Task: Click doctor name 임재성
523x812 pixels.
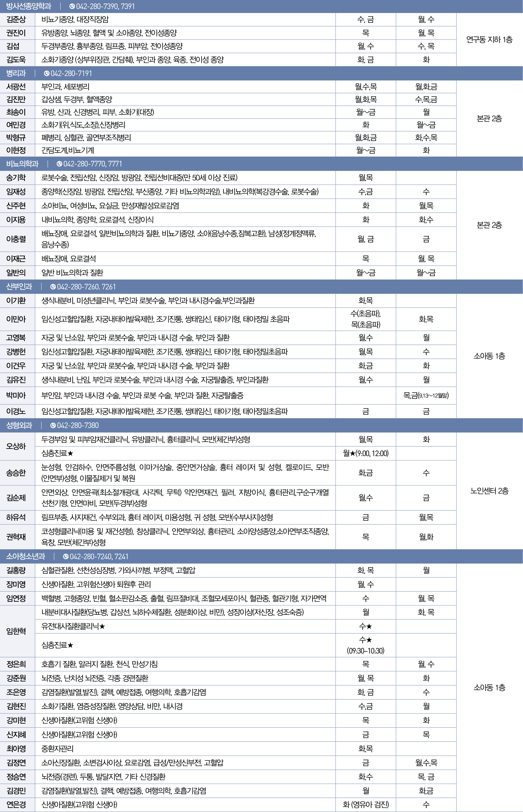Action: pyautogui.click(x=16, y=192)
